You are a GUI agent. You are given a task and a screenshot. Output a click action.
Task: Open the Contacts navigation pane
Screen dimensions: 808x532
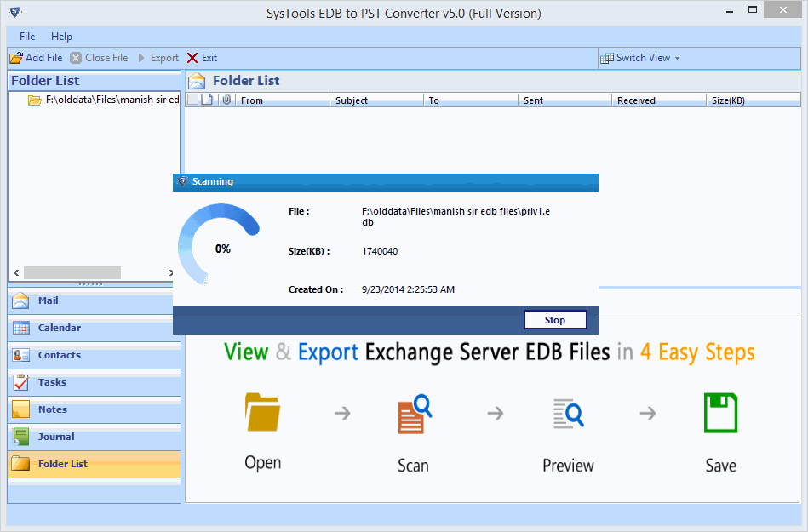click(94, 355)
